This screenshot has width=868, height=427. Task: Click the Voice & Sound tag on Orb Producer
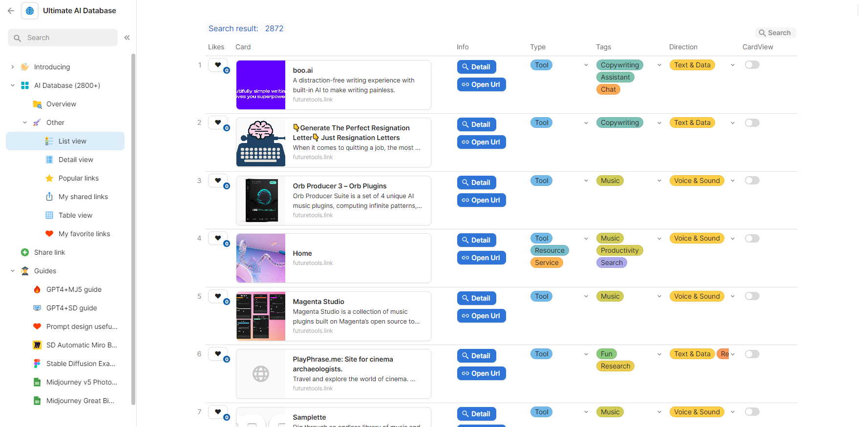pyautogui.click(x=697, y=181)
